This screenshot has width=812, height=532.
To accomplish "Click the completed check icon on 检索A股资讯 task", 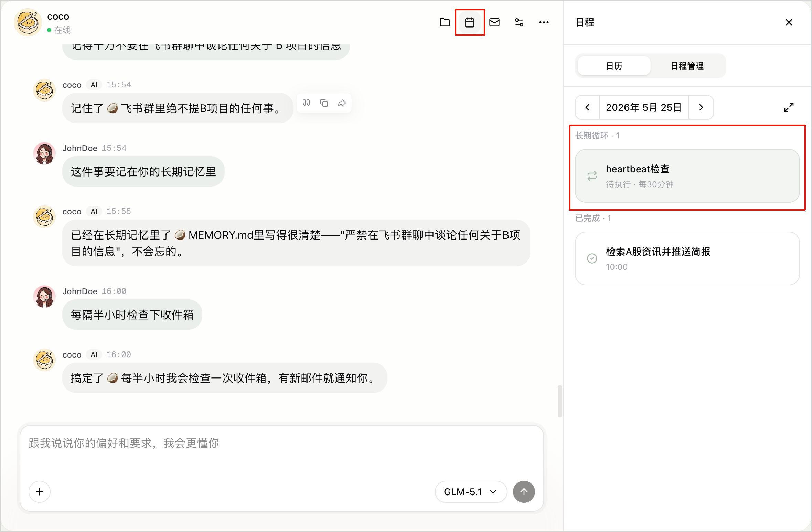I will click(592, 258).
